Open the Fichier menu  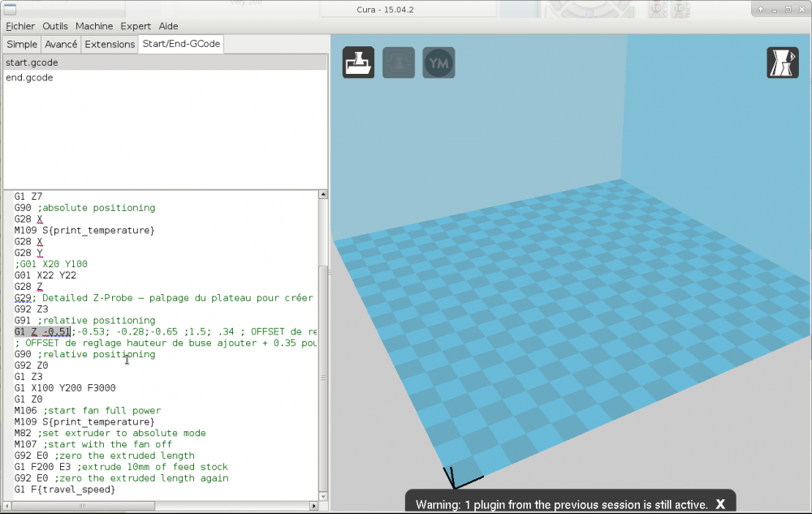pos(20,26)
